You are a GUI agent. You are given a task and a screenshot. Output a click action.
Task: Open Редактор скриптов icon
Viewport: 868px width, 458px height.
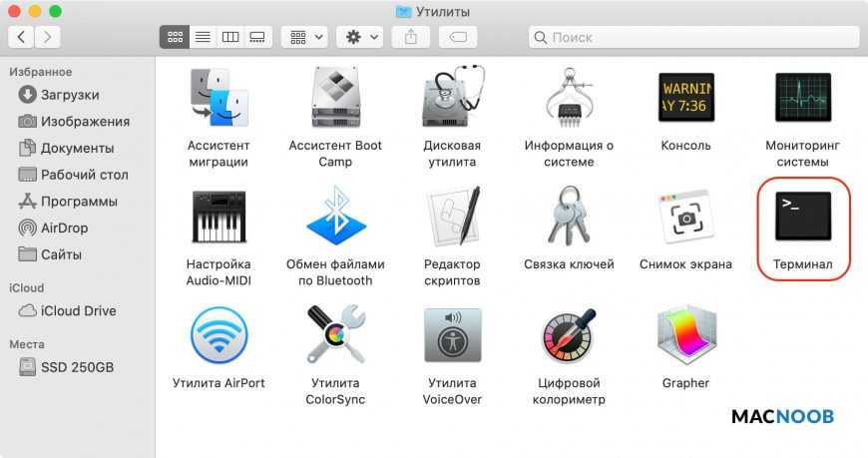[x=453, y=217]
